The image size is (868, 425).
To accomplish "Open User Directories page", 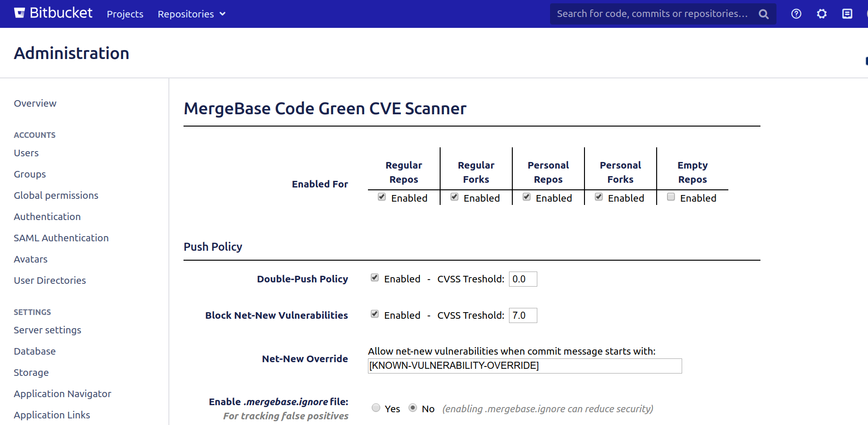I will [x=50, y=280].
